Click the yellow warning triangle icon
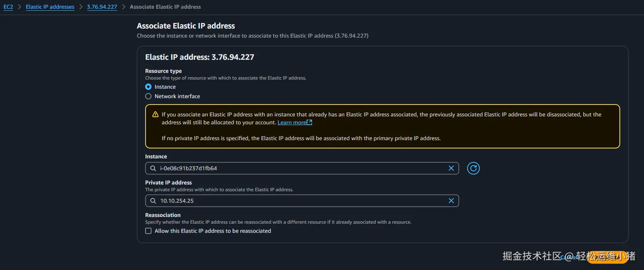The height and width of the screenshot is (270, 644). [x=155, y=114]
